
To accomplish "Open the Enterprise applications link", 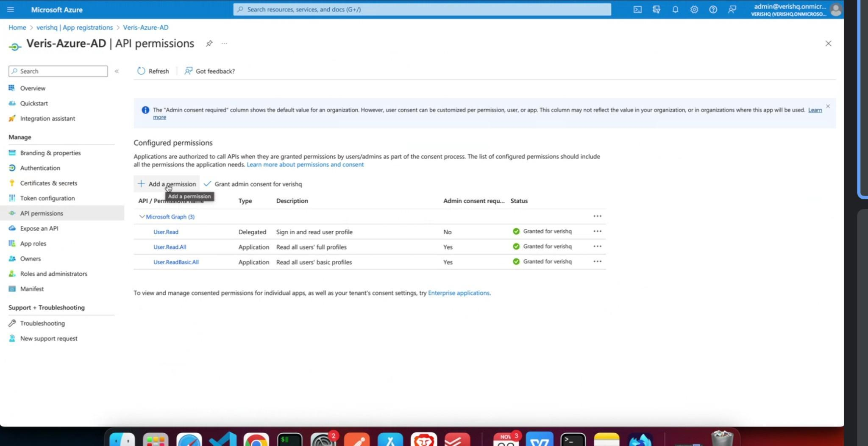I will [458, 293].
